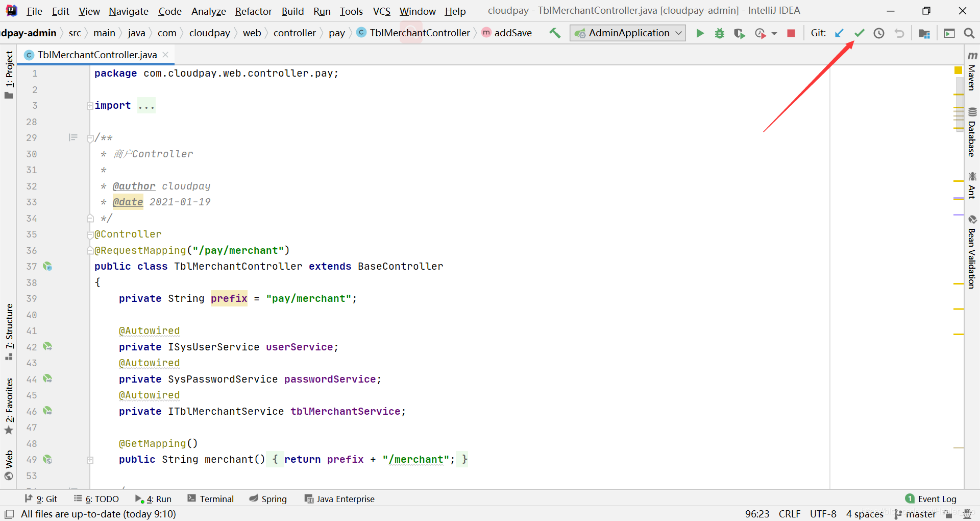The height and width of the screenshot is (521, 980).
Task: Toggle the Project tool window
Action: (x=9, y=75)
